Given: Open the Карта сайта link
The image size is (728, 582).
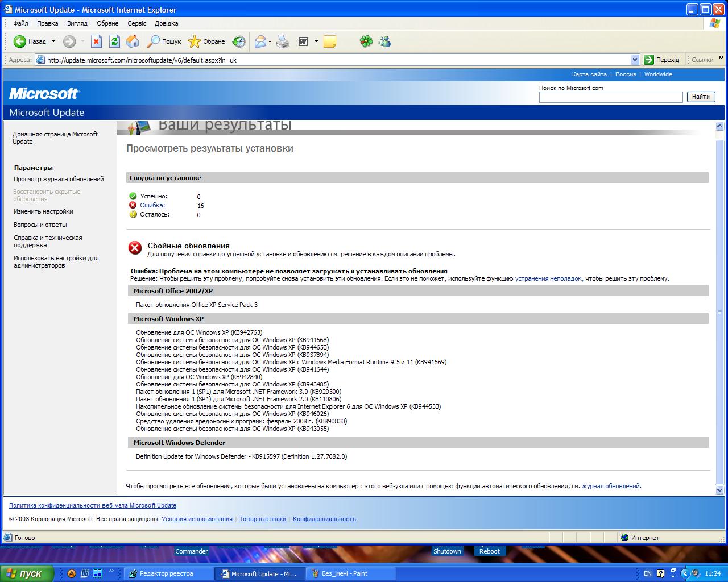Looking at the screenshot, I should pos(589,74).
